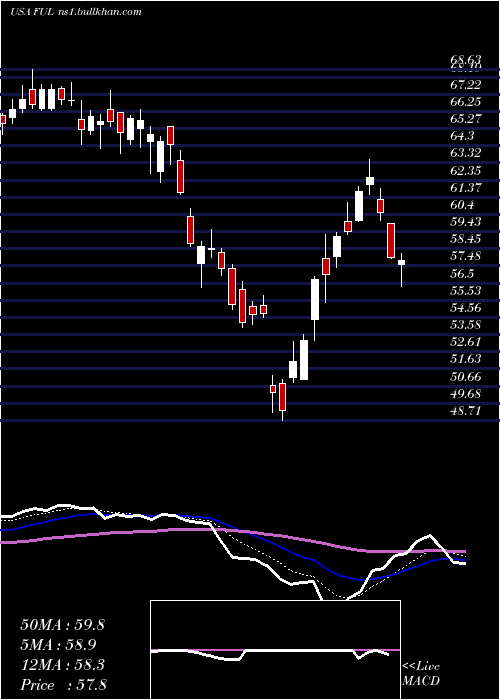Click the Price : 57.8 reading
This screenshot has width=500, height=700.
(x=63, y=684)
